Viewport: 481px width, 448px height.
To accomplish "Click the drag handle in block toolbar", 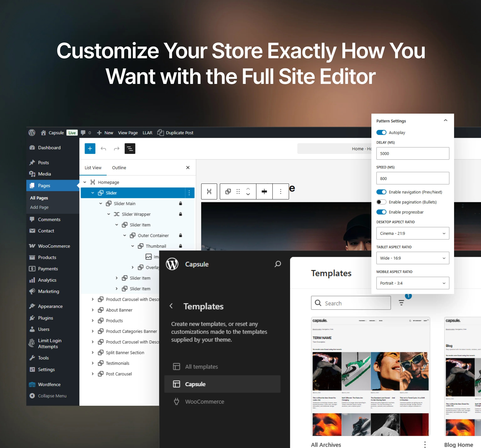I will [238, 192].
